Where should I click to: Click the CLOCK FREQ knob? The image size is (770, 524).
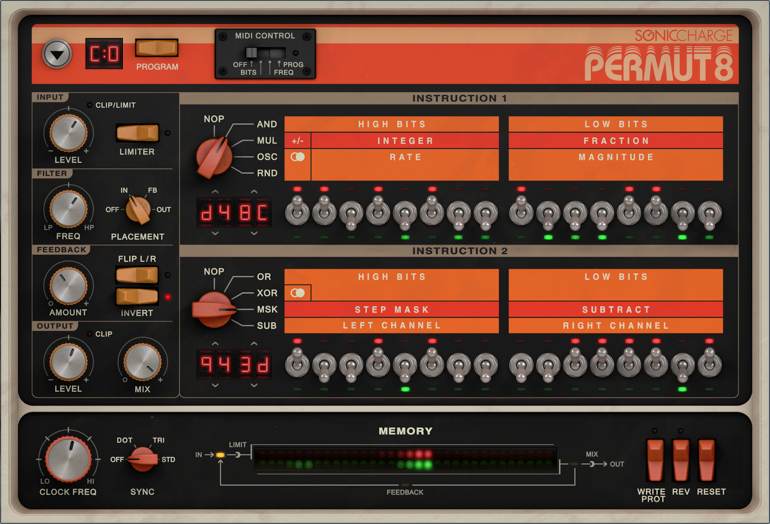click(x=67, y=459)
